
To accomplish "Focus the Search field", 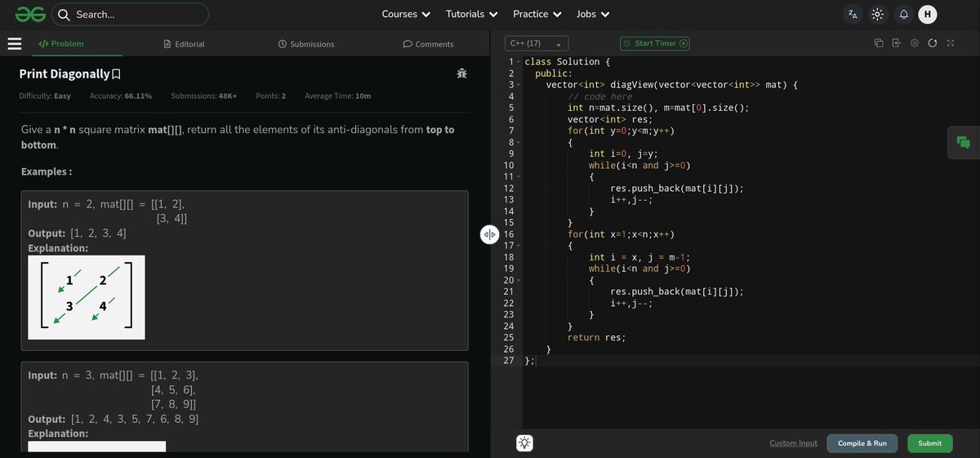I will 131,14.
